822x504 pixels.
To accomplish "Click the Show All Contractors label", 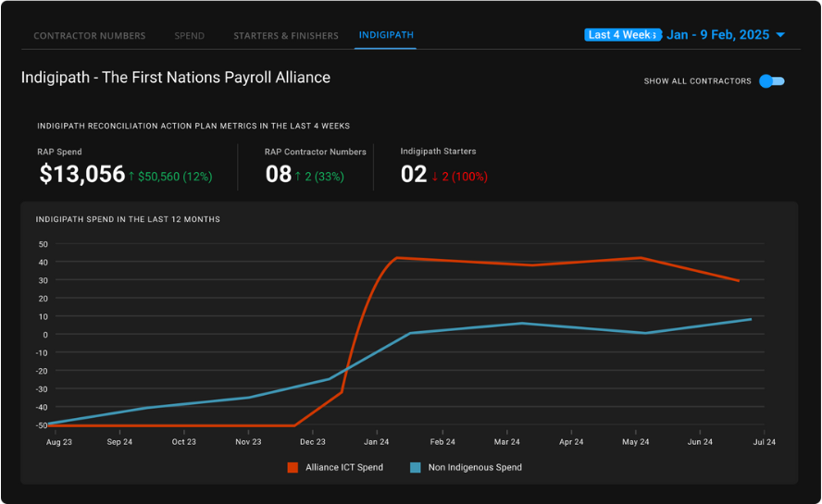I will [x=697, y=81].
